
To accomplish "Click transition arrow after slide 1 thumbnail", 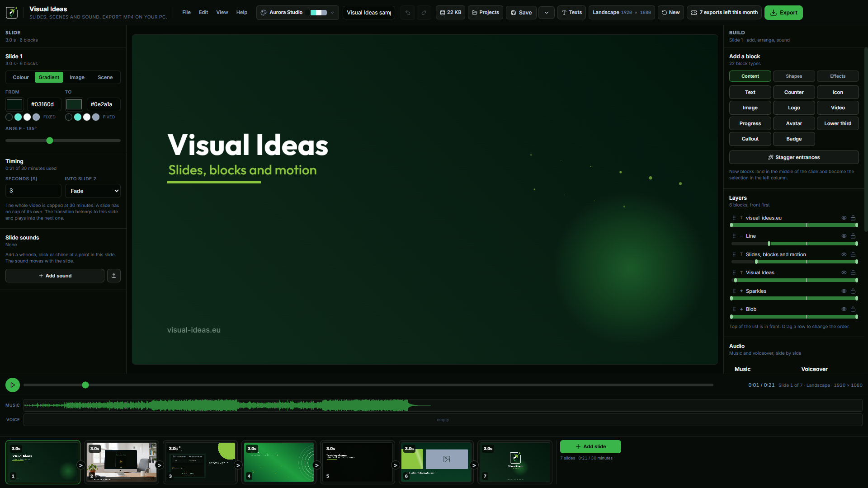I will coord(81,465).
